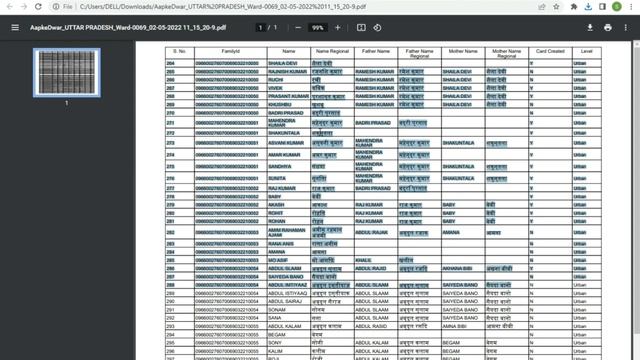Image resolution: width=640 pixels, height=360 pixels.
Task: Click the browser forward arrow
Action: click(24, 7)
